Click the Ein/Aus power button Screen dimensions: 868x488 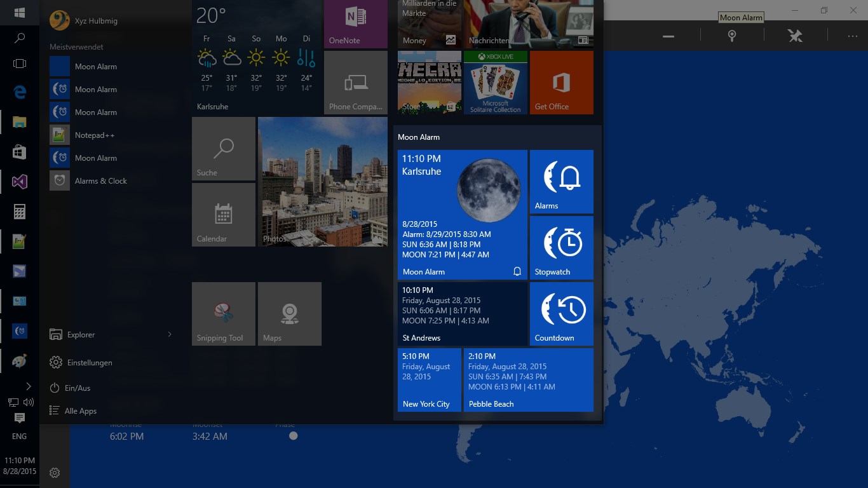click(77, 388)
